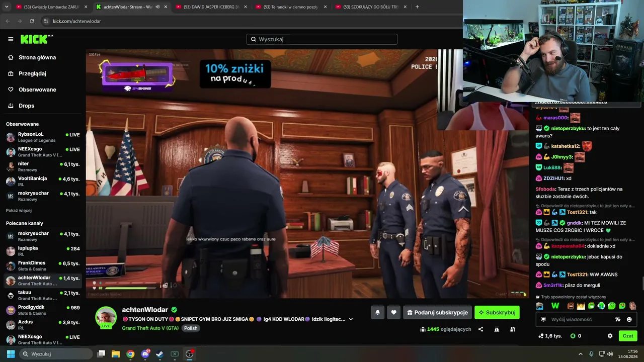Open Google Chrome from the taskbar

coord(130,354)
